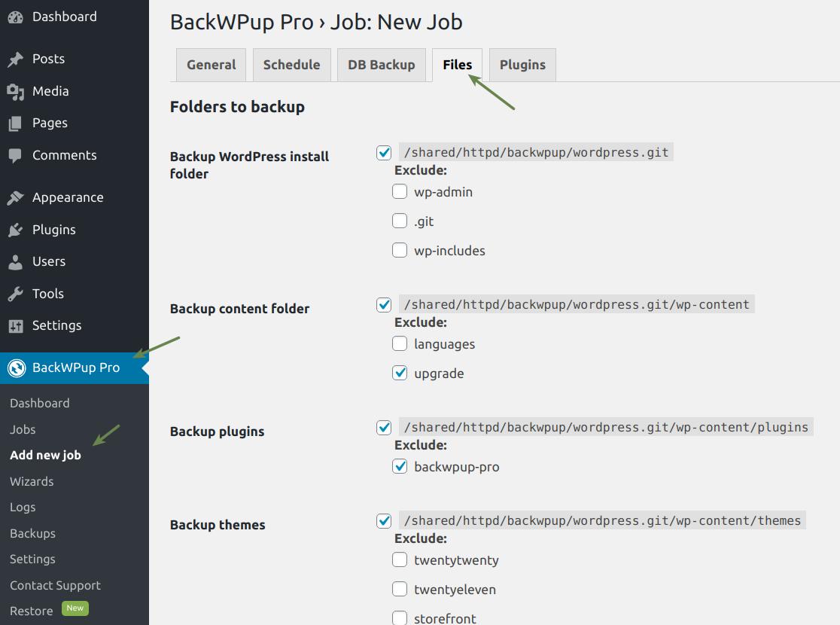This screenshot has width=840, height=625.
Task: Open Appearance using its brush icon
Action: (17, 197)
